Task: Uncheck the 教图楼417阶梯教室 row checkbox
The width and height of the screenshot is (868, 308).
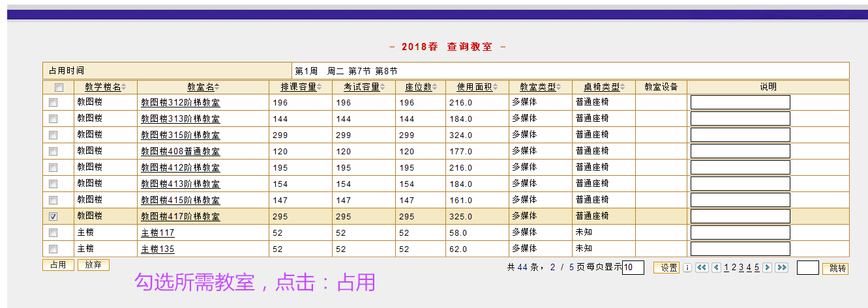Action: tap(53, 216)
